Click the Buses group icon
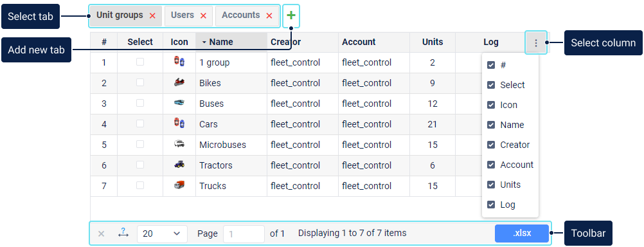 pos(179,103)
